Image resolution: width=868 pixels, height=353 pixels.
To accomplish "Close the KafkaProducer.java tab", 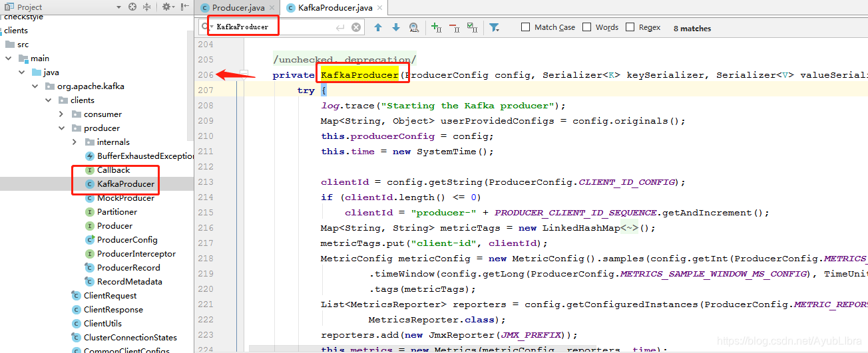I will pyautogui.click(x=380, y=8).
